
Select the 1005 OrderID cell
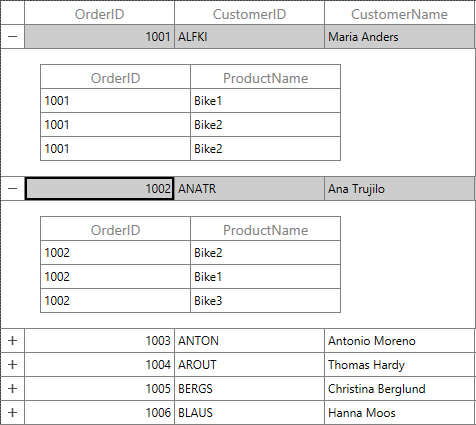tap(99, 389)
